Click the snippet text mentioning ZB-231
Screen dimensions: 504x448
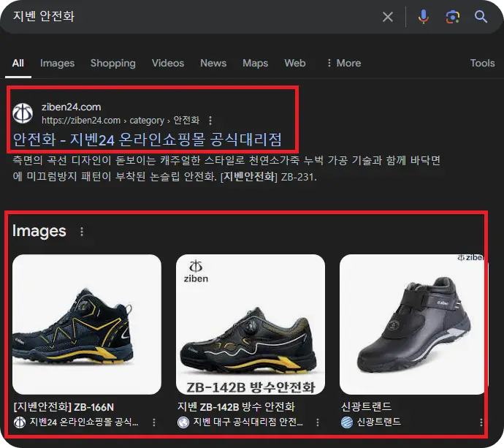[x=226, y=169]
